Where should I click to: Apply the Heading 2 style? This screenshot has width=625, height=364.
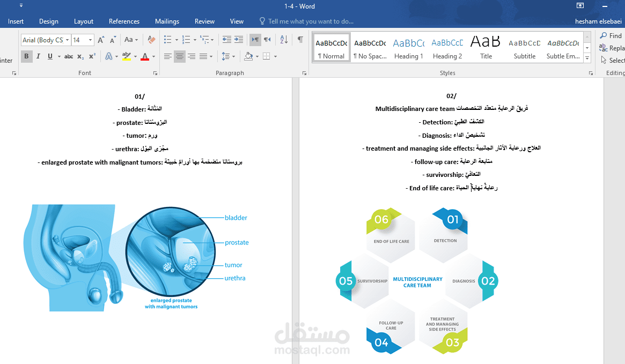coord(447,48)
